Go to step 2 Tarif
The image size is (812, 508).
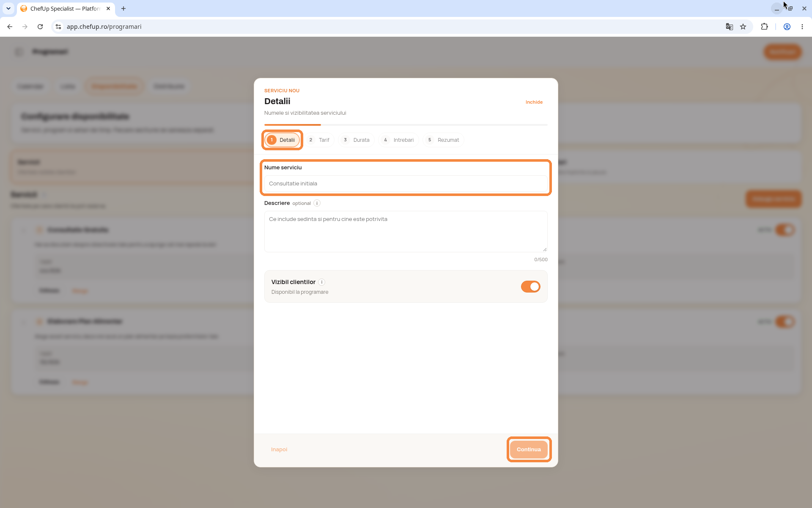coord(319,140)
